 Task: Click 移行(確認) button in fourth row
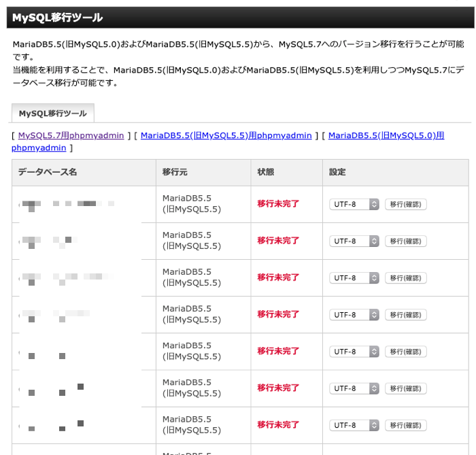tap(405, 315)
